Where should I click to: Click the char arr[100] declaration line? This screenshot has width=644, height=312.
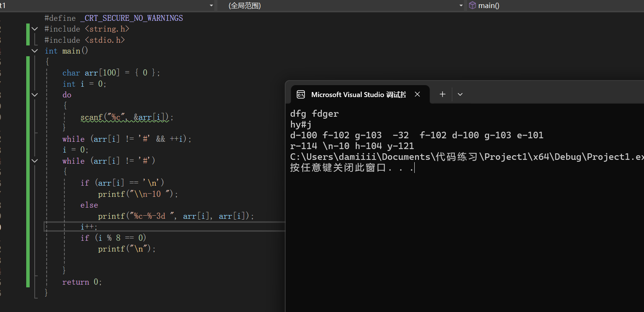point(111,73)
